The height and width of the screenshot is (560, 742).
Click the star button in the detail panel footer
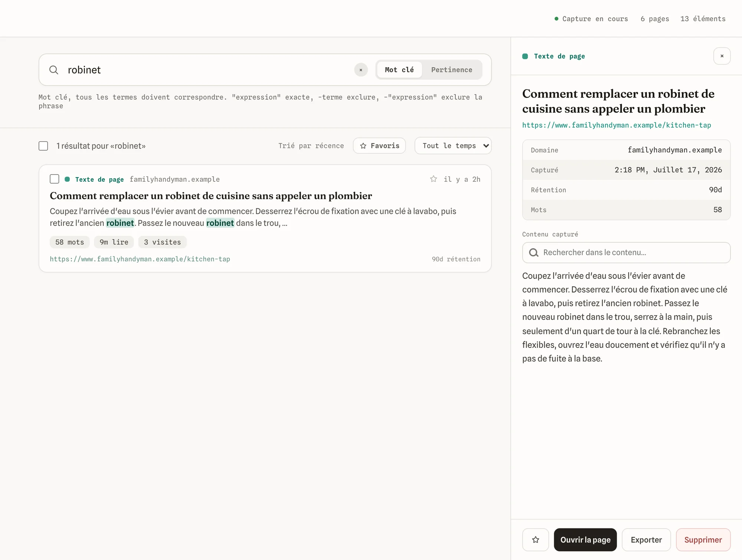pos(535,540)
